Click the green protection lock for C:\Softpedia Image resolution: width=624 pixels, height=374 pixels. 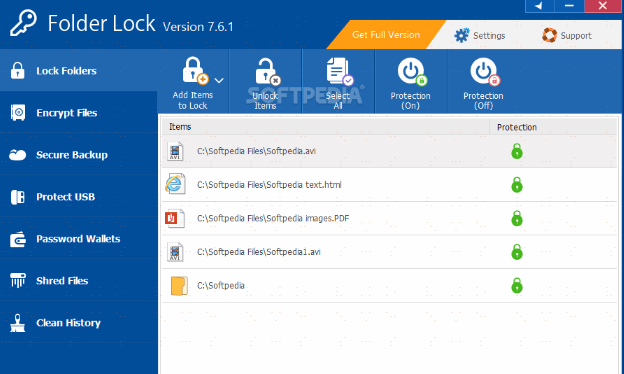[517, 286]
